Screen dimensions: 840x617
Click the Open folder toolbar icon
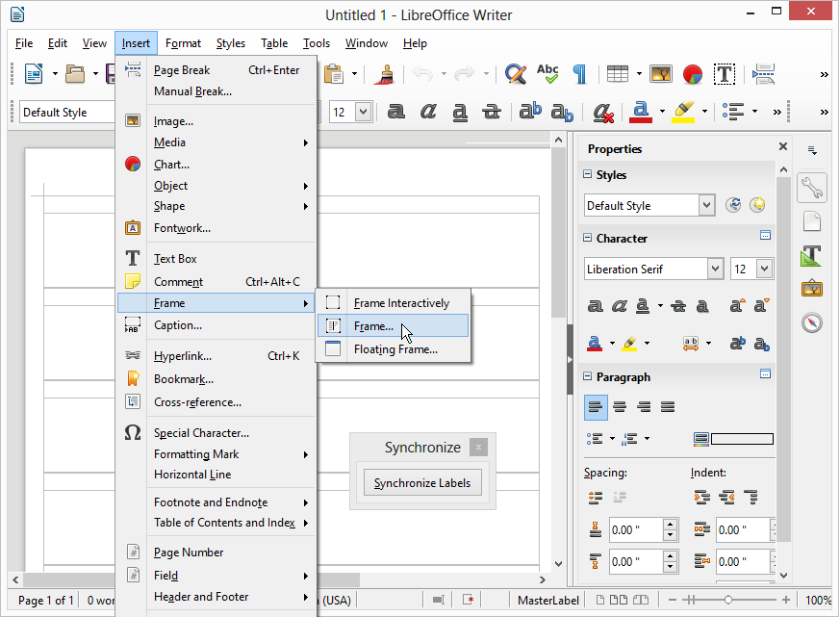75,73
